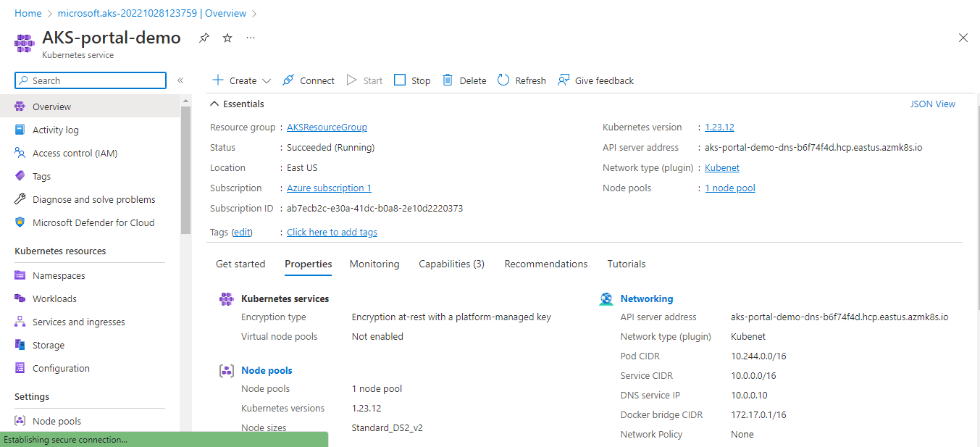Select the Docker bridge CIDR 172.17.0.1/16
Viewport: 980px width, 447px height.
[759, 415]
